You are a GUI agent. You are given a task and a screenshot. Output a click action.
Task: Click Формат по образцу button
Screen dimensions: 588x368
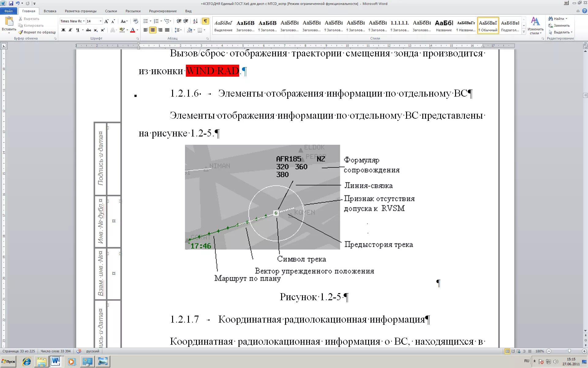[x=37, y=32]
